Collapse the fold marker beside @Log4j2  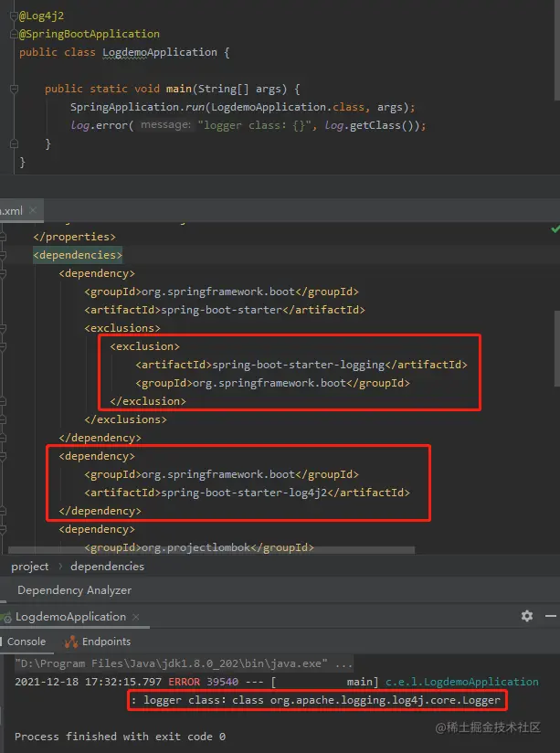coord(15,16)
